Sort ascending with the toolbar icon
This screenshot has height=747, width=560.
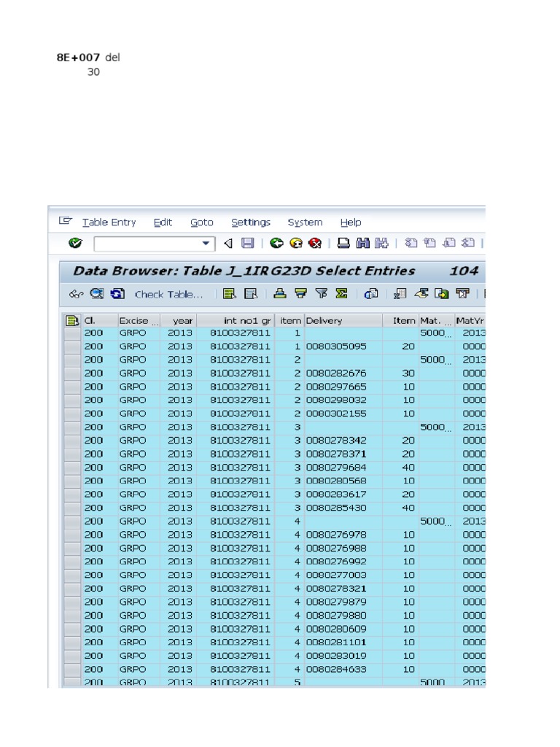point(280,294)
